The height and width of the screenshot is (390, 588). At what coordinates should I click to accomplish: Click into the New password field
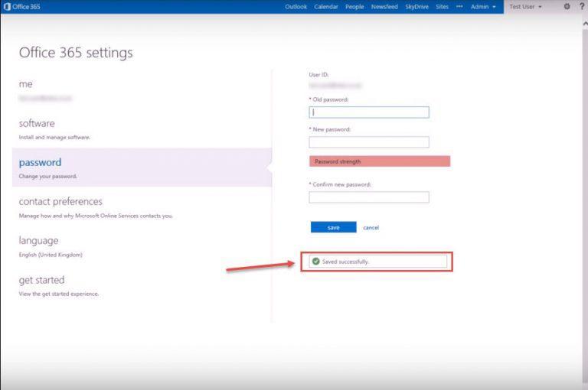pyautogui.click(x=369, y=142)
